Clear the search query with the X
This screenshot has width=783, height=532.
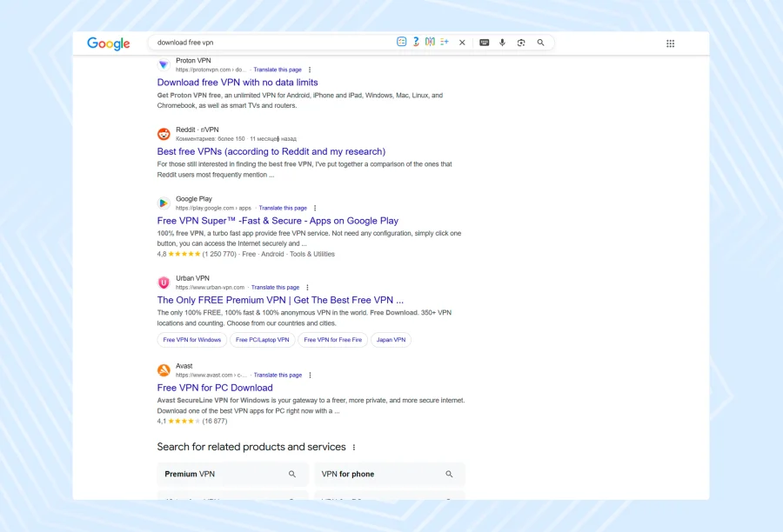pyautogui.click(x=462, y=43)
